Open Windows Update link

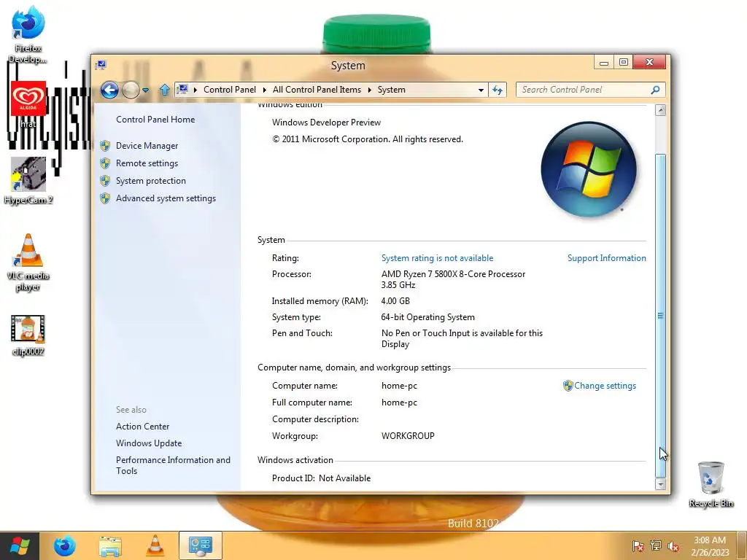click(x=149, y=443)
